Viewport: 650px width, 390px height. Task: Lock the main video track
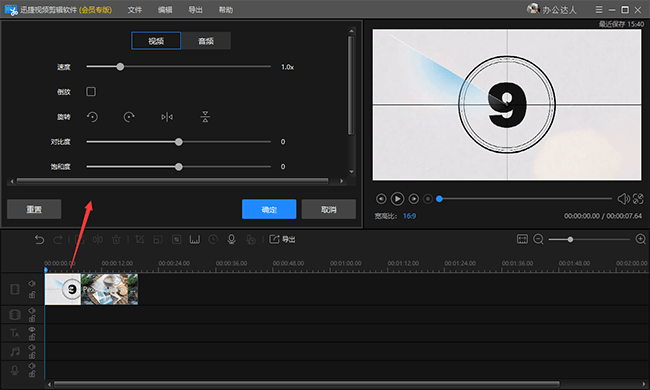(32, 295)
